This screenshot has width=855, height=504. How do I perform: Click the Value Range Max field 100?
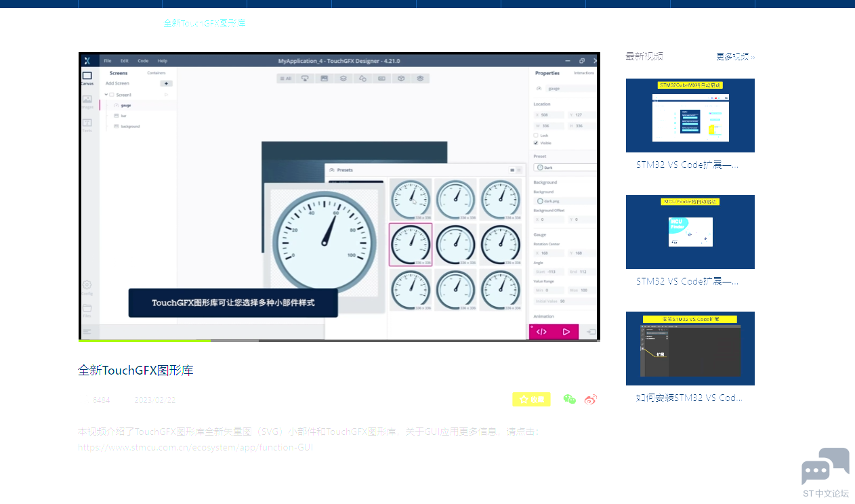(583, 290)
